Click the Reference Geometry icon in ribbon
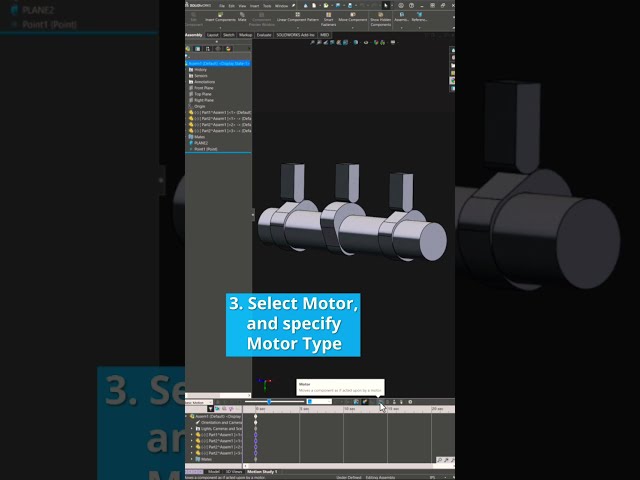Viewport: 640px width, 480px height. coord(419,15)
